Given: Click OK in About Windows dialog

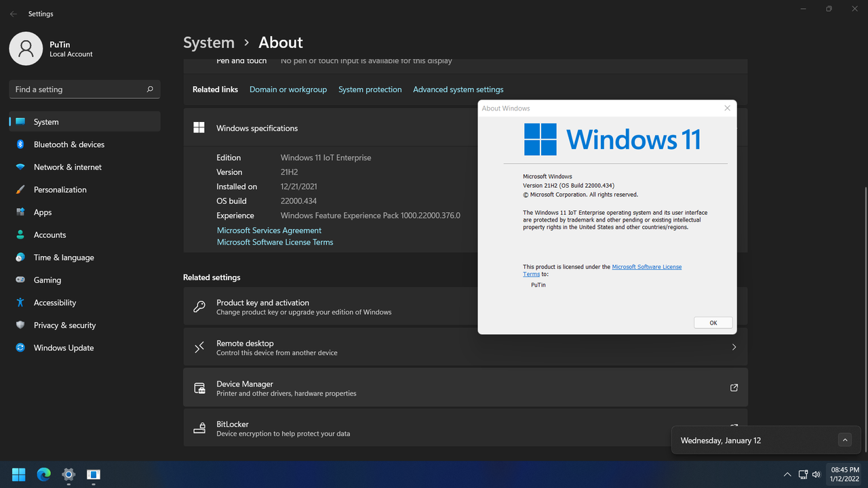Looking at the screenshot, I should coord(713,323).
